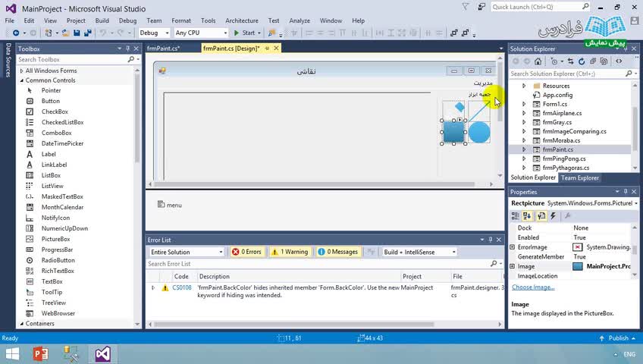Open the Architecture menu

pos(242,20)
